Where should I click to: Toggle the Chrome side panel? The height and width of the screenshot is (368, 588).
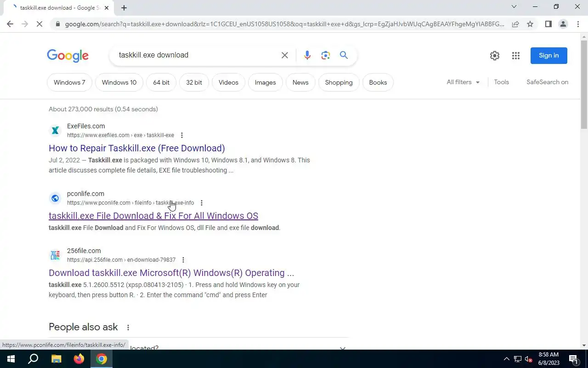click(548, 24)
